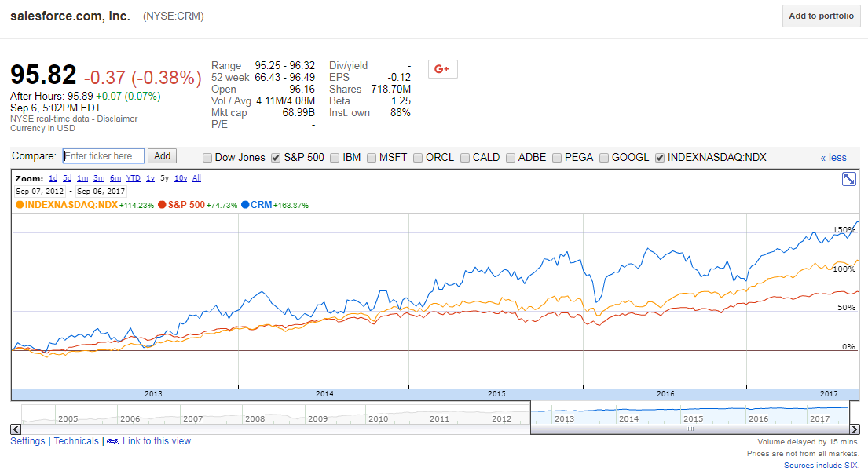Click 2016 on the chart axis
The height and width of the screenshot is (475, 868).
[x=665, y=394]
